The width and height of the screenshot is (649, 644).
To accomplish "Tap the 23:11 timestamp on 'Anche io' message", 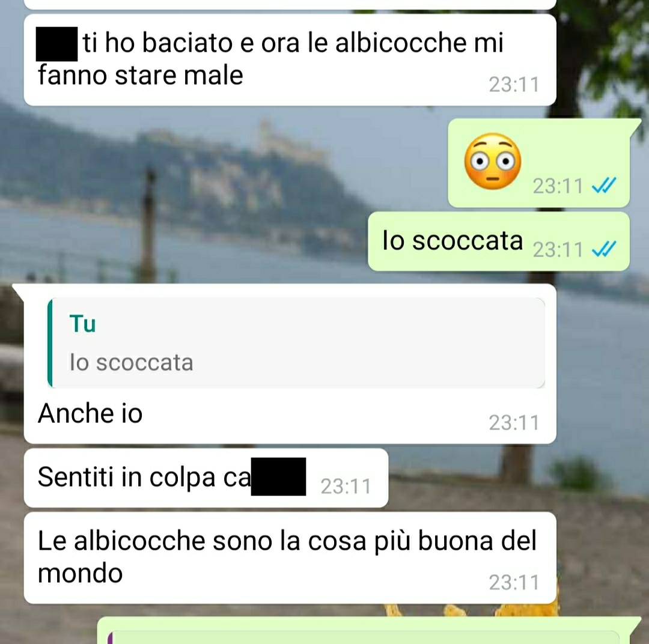I will (x=514, y=422).
